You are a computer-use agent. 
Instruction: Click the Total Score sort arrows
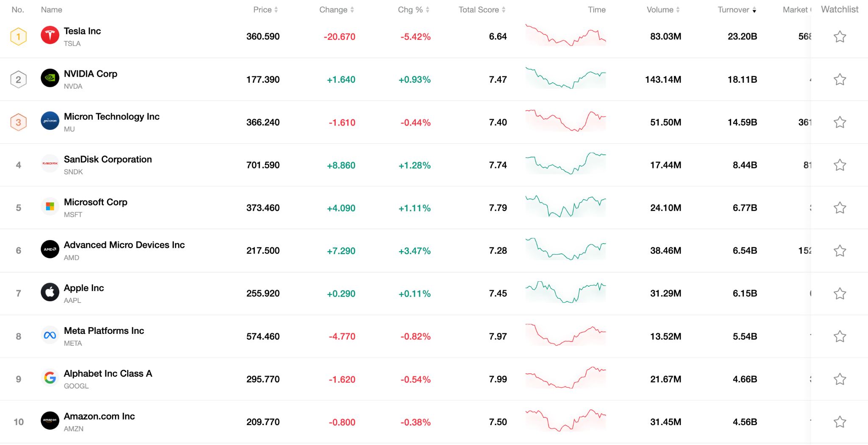coord(504,9)
